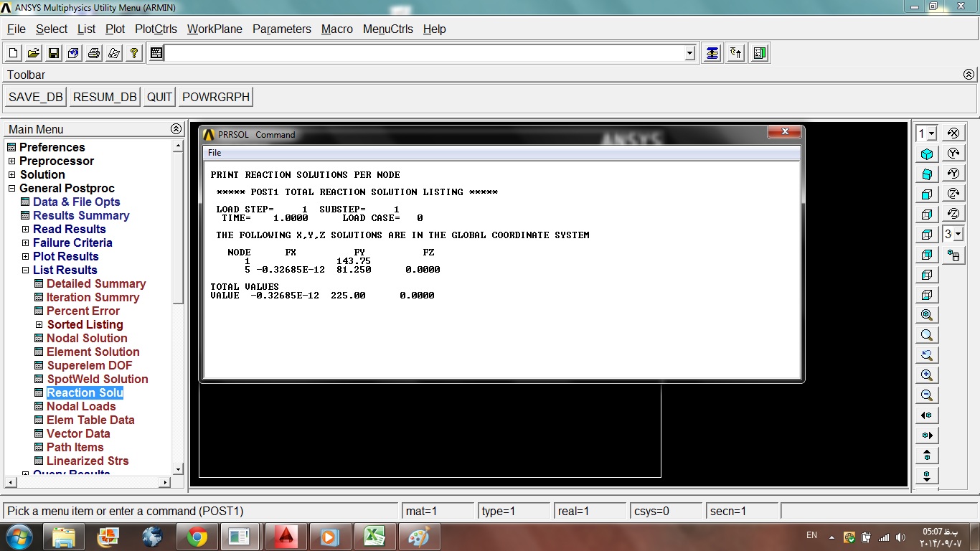This screenshot has height=551, width=980.
Task: Click the Main Menu scroll up arrow
Action: tap(178, 146)
